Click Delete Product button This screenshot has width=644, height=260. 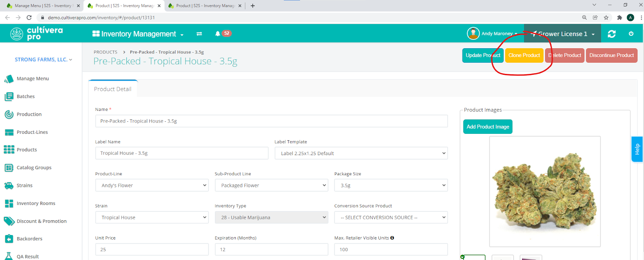565,55
